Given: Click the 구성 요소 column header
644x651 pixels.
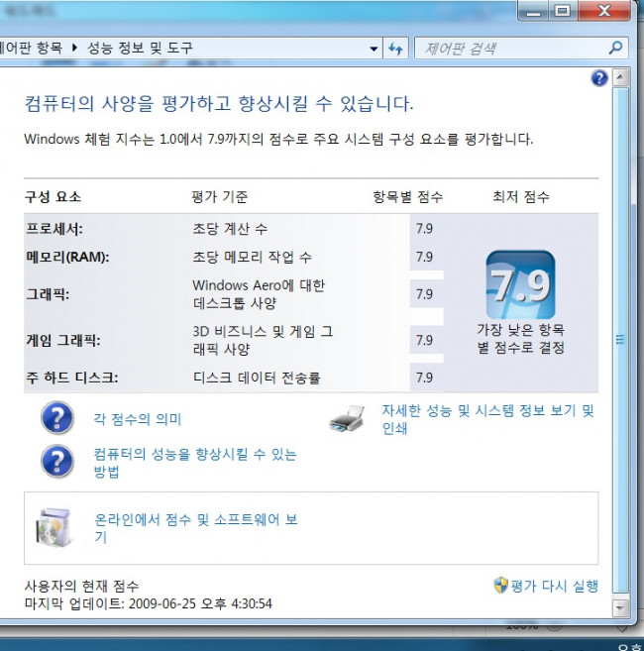Looking at the screenshot, I should pos(53,196).
